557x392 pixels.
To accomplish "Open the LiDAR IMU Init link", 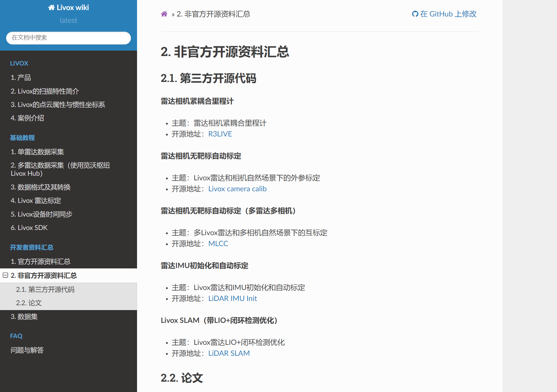I will point(233,298).
